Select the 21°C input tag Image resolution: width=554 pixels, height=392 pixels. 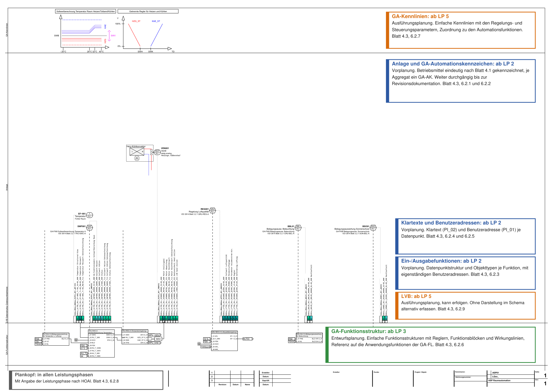click(x=84, y=348)
